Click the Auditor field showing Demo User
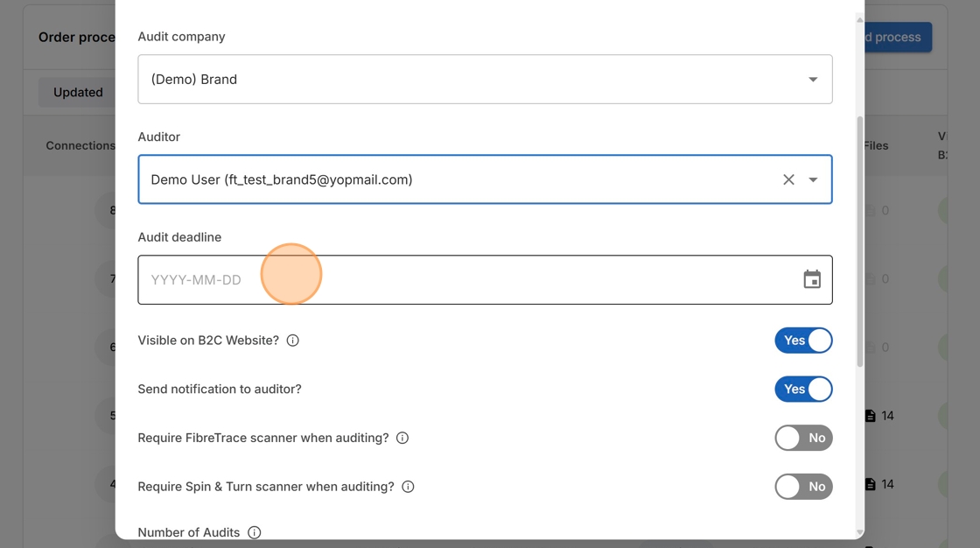 (485, 179)
